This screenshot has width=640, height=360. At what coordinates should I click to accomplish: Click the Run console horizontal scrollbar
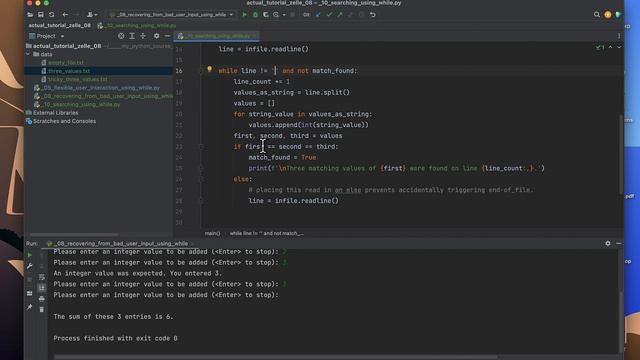coord(276,357)
